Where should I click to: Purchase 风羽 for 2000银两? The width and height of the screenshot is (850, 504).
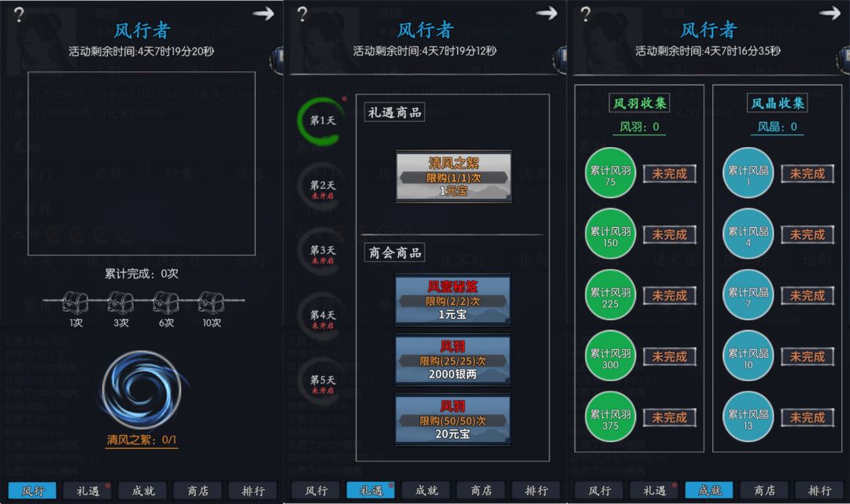(x=453, y=360)
